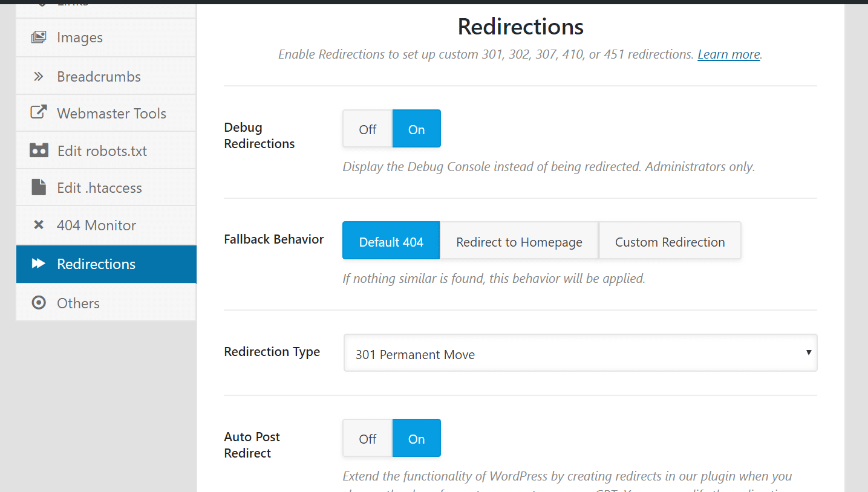Click the Edit robots.txt robot icon

click(x=39, y=151)
